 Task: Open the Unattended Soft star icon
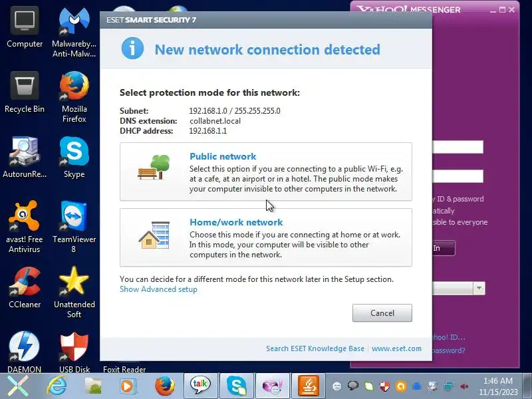click(74, 293)
